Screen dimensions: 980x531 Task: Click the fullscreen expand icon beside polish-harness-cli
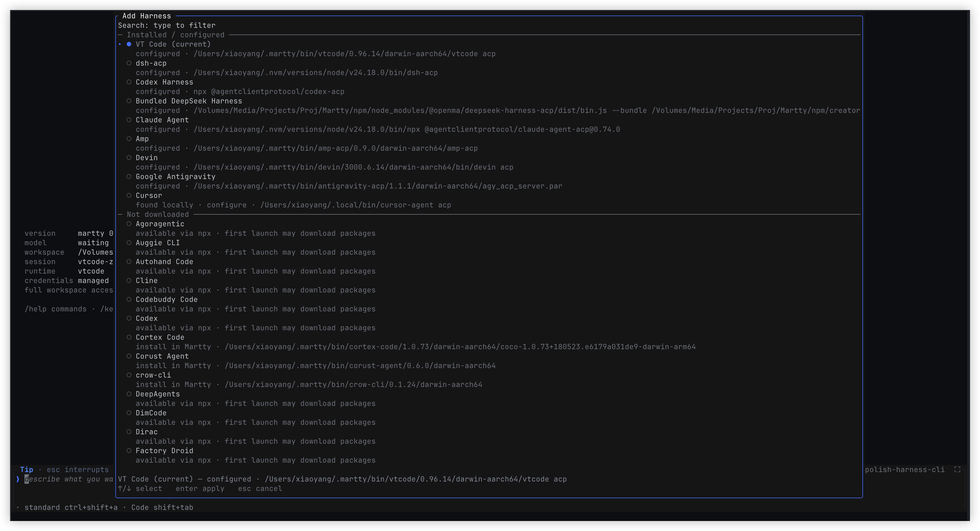pos(957,470)
